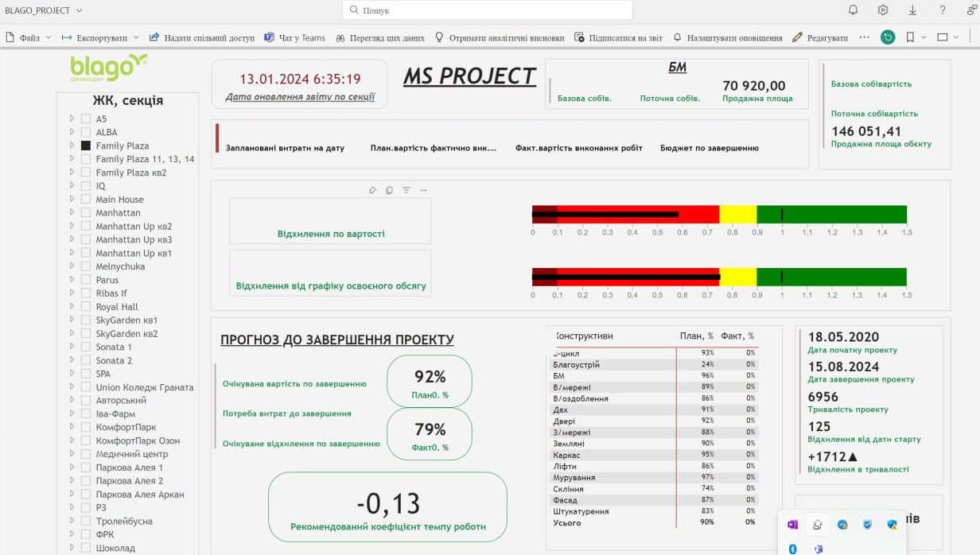The image size is (980, 555).
Task: Expand the Sonata 2 node
Action: point(72,360)
